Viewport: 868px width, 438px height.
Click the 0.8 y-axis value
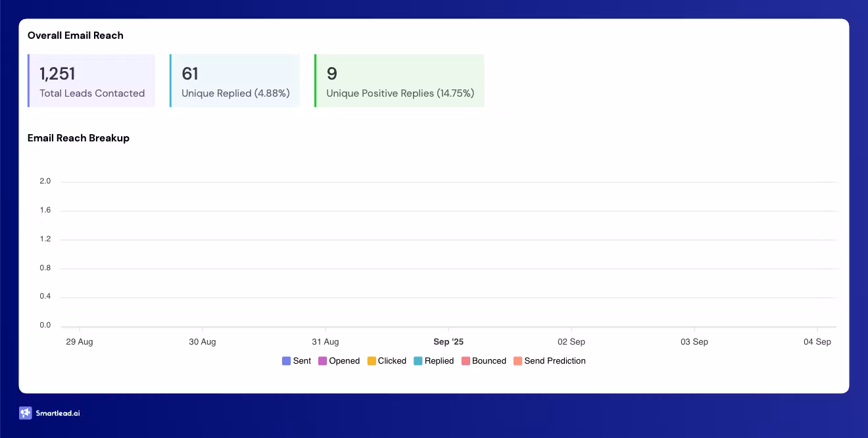(45, 268)
